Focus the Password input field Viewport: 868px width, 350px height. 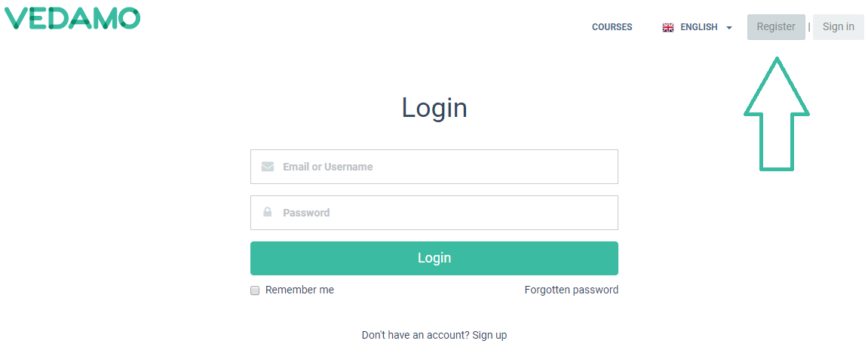coord(434,213)
